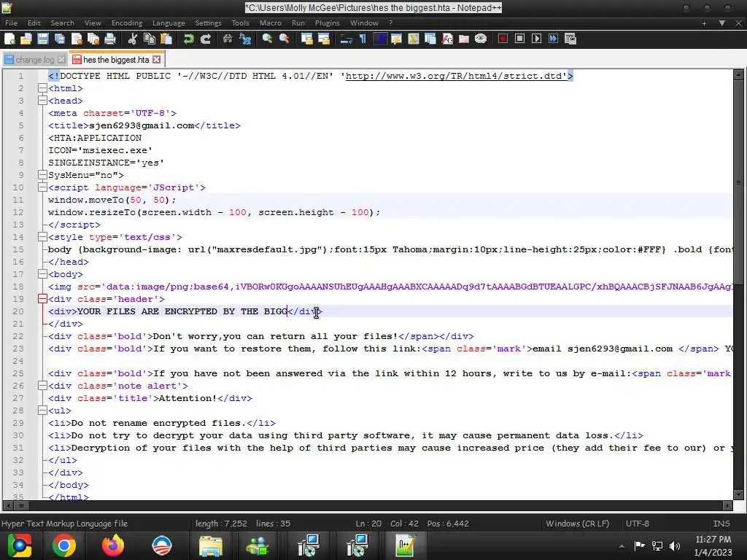The height and width of the screenshot is (560, 747).
Task: Click the UTF-8 encoding status field
Action: coord(638,524)
